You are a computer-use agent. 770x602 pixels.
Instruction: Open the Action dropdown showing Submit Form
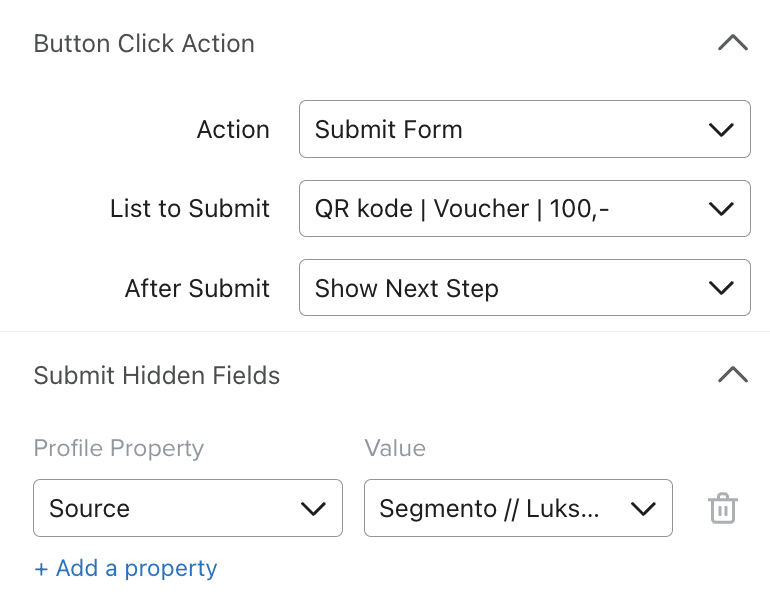(x=524, y=129)
